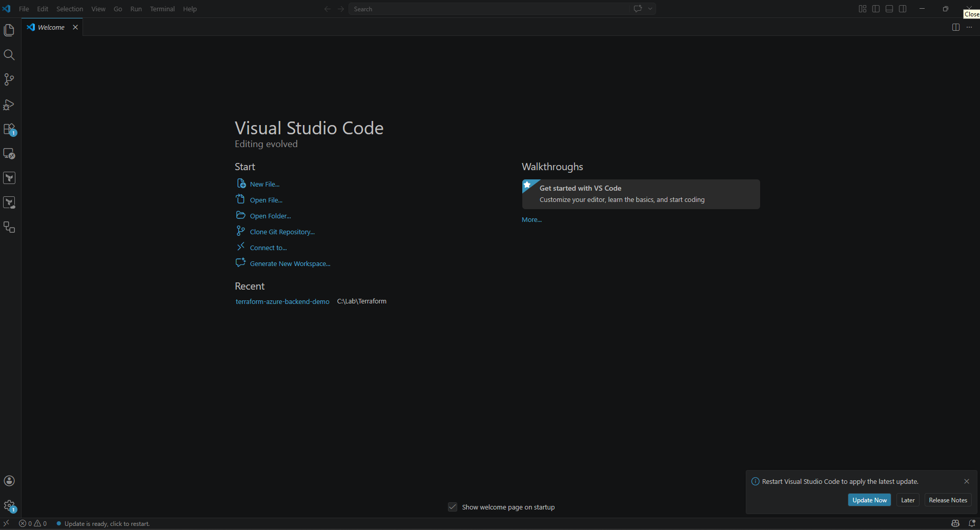Open the Copilot chat icon in title bar
Image resolution: width=980 pixels, height=530 pixels.
(x=638, y=9)
